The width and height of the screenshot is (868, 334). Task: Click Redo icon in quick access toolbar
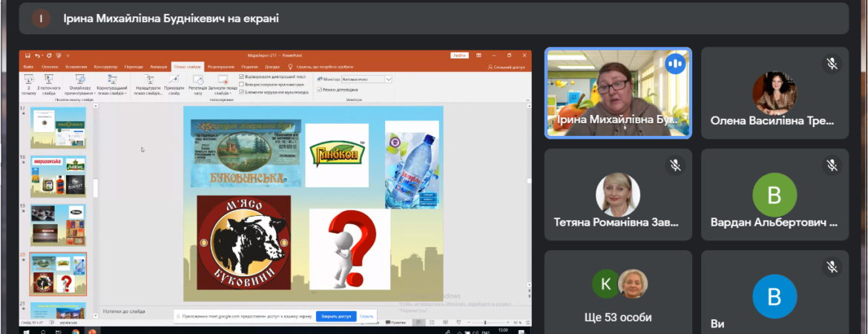tap(49, 56)
